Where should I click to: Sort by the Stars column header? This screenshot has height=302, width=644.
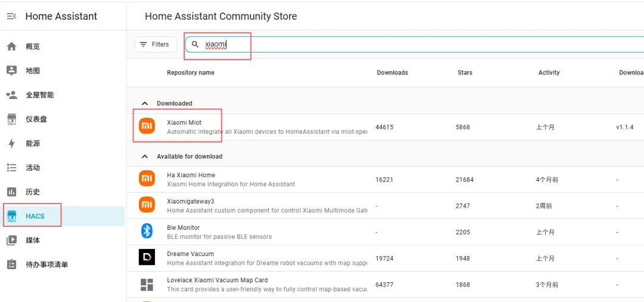[x=465, y=73]
